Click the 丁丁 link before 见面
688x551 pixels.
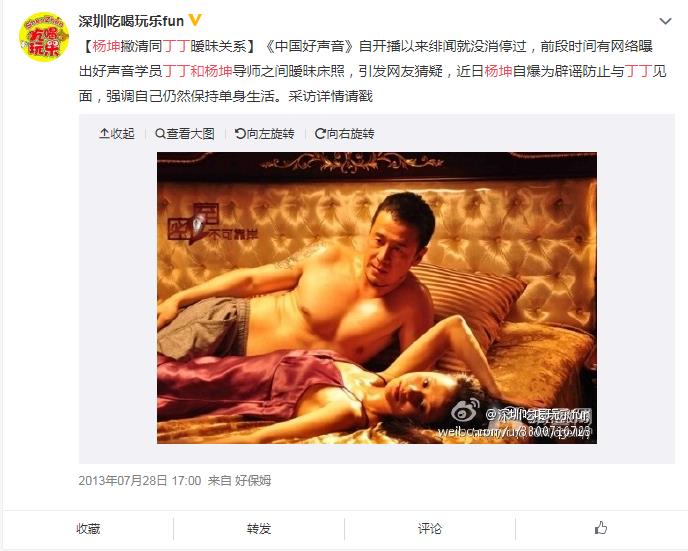pos(638,71)
